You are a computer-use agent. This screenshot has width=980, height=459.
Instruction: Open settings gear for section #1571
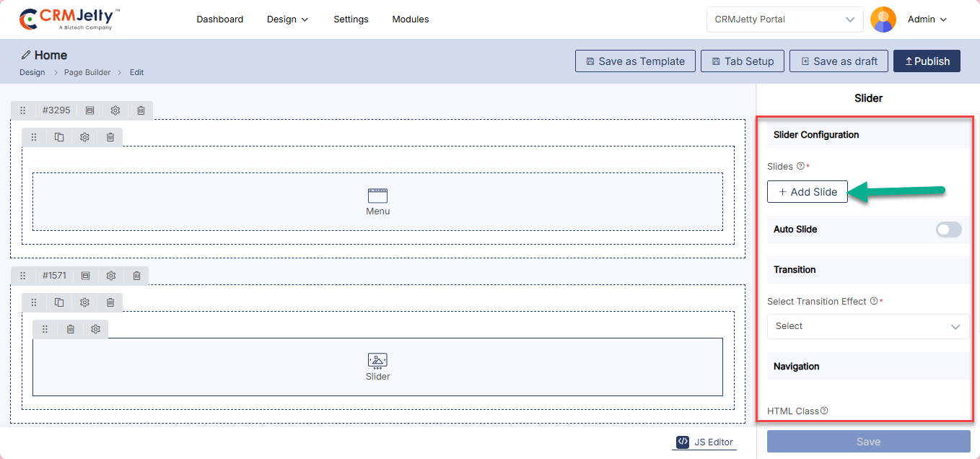point(111,276)
